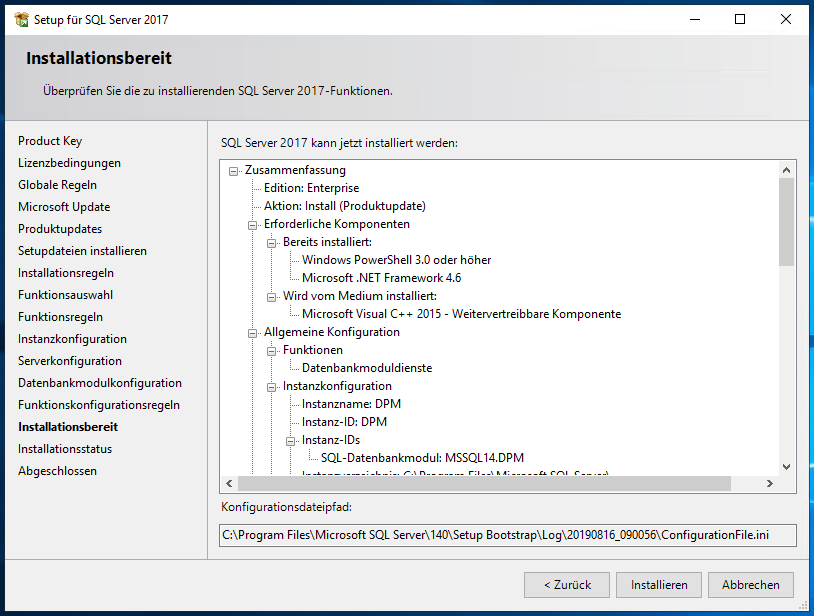
Task: Select the Globale Regeln step
Action: tap(57, 185)
